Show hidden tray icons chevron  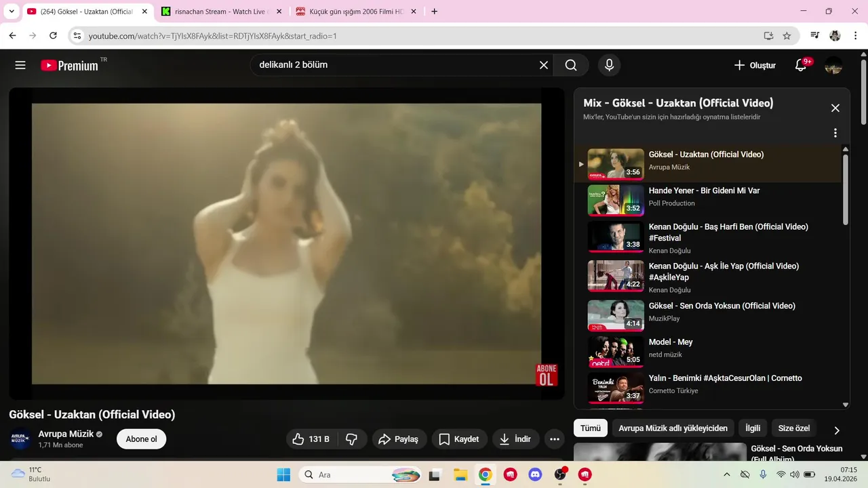pyautogui.click(x=727, y=474)
